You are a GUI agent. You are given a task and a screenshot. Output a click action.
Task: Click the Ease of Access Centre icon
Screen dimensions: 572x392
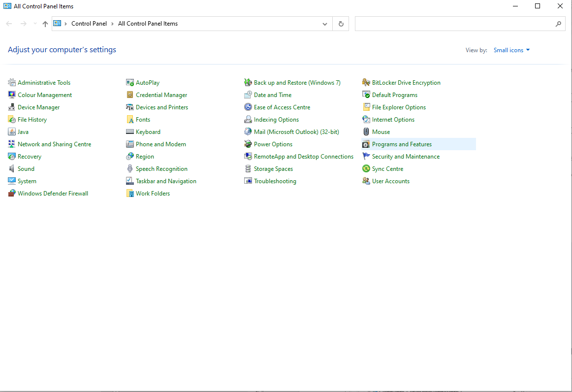click(248, 107)
